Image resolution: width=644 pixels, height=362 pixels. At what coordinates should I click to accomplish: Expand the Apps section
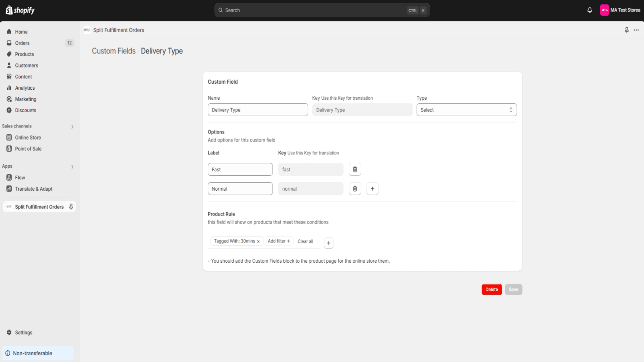[72, 167]
